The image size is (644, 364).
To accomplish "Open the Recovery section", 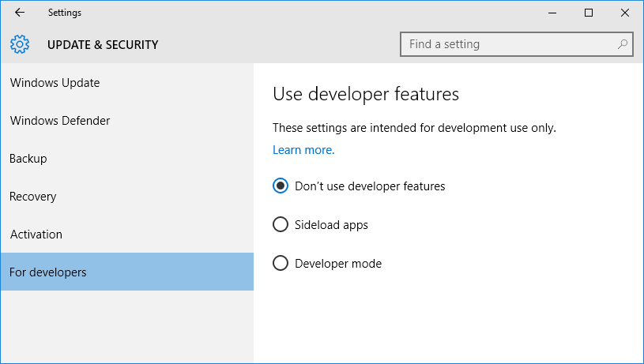I will pyautogui.click(x=127, y=196).
